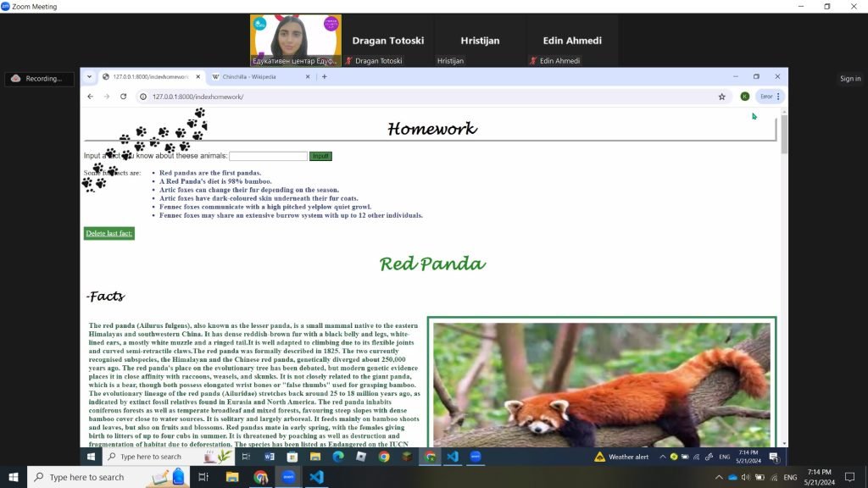Click the Zoom icon in the taskbar
Screen dimensions: 868x488
coord(288,477)
